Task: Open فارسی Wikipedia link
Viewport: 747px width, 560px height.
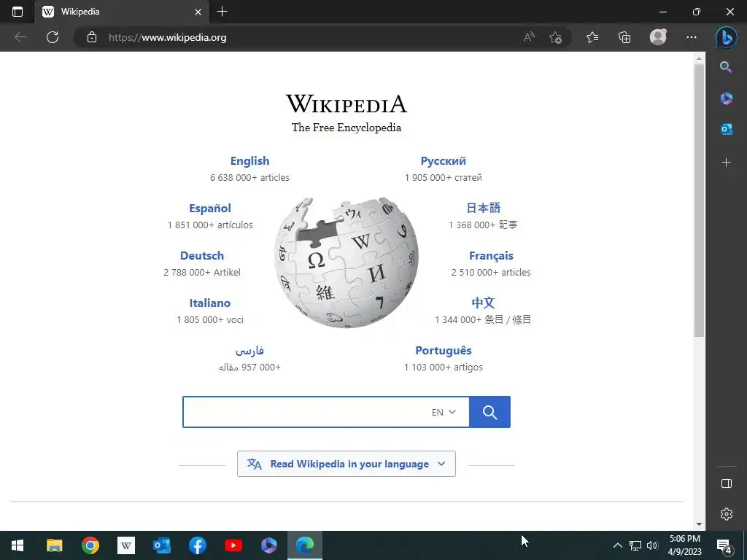Action: pos(249,351)
